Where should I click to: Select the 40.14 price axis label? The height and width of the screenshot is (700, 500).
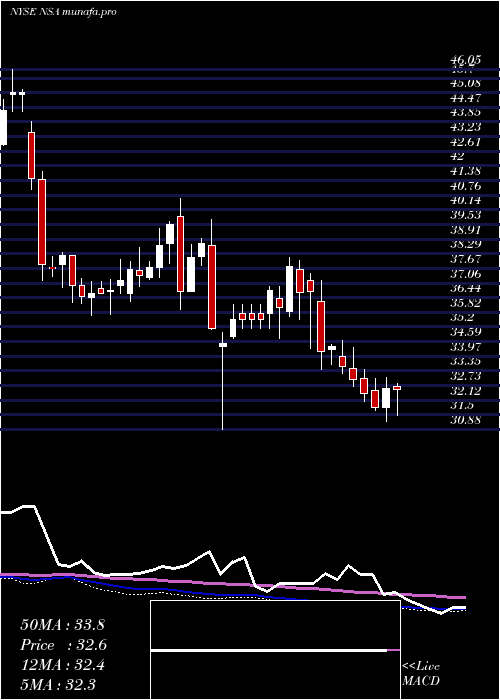click(465, 200)
